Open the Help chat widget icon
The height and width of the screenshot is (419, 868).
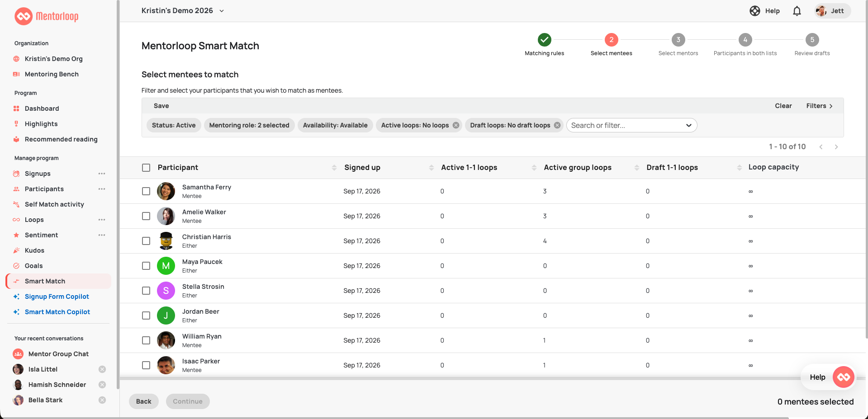click(x=844, y=377)
